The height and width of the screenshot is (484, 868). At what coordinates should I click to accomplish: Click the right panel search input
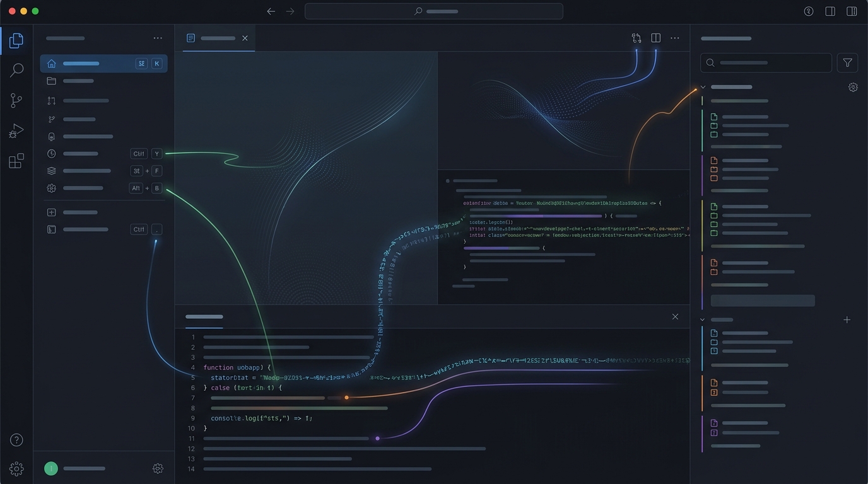(766, 63)
